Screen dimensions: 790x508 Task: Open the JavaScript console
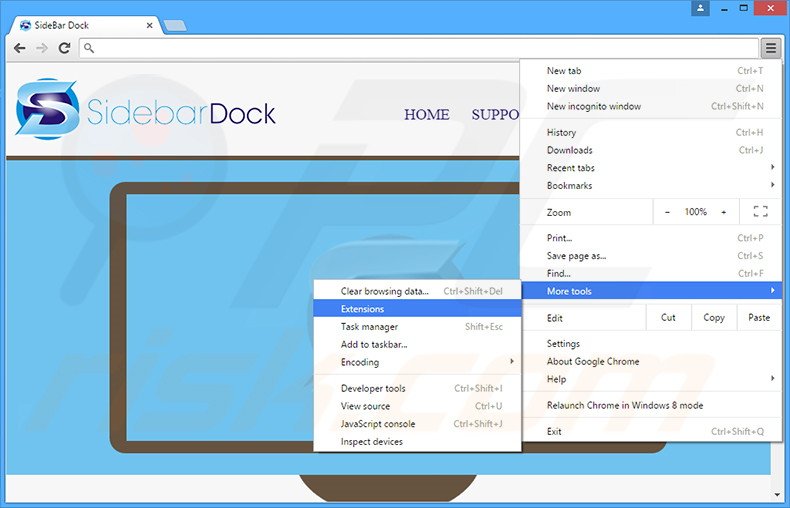(417, 423)
